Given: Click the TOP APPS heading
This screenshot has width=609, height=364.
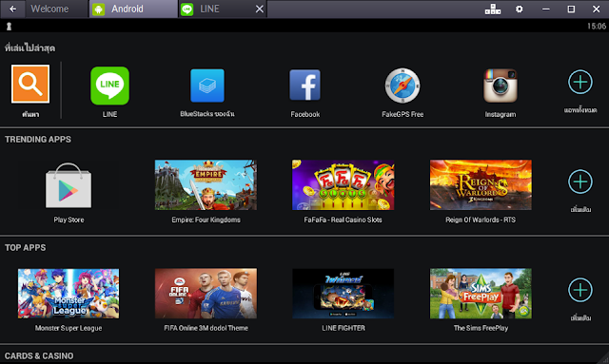Looking at the screenshot, I should click(26, 248).
